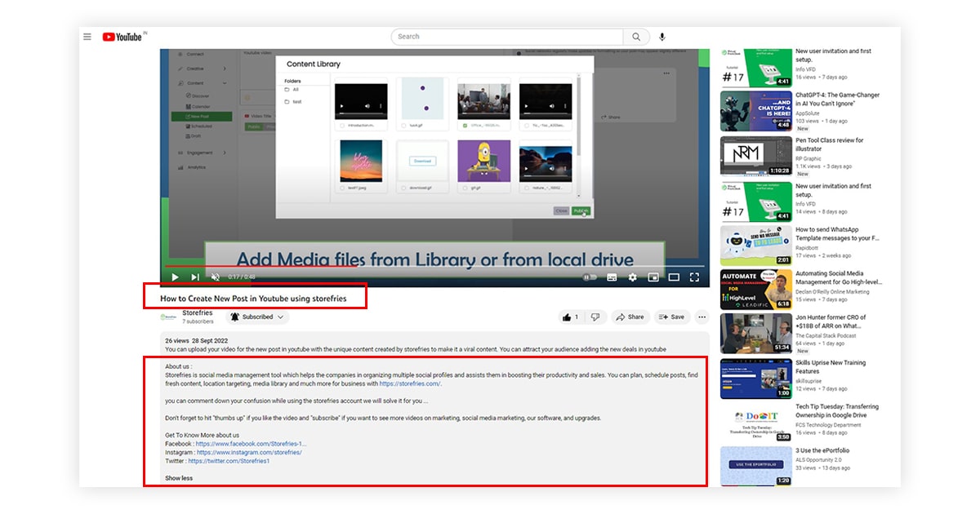The image size is (980, 514).
Task: Toggle the autoplay switch in player
Action: pos(590,277)
